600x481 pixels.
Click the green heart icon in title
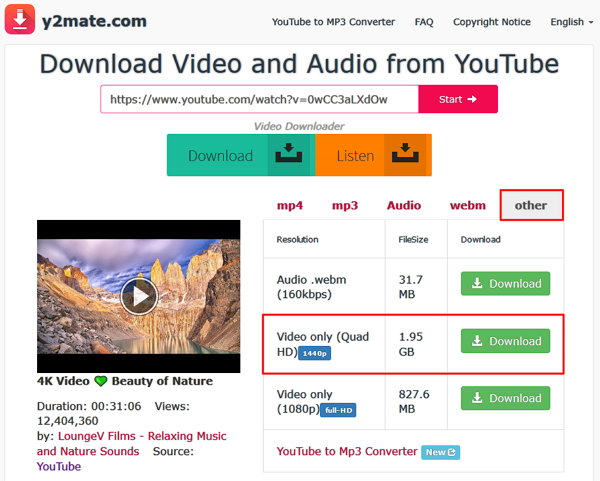101,381
